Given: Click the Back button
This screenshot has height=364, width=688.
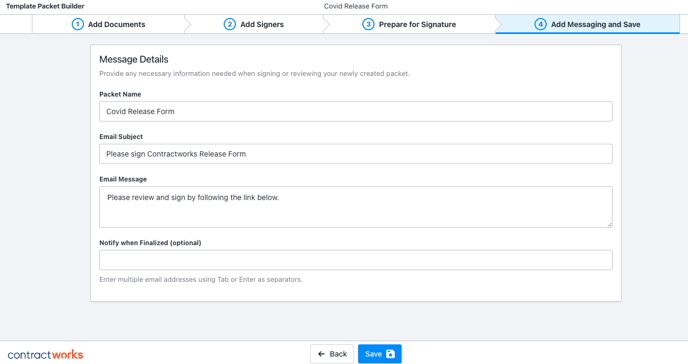Looking at the screenshot, I should (332, 354).
